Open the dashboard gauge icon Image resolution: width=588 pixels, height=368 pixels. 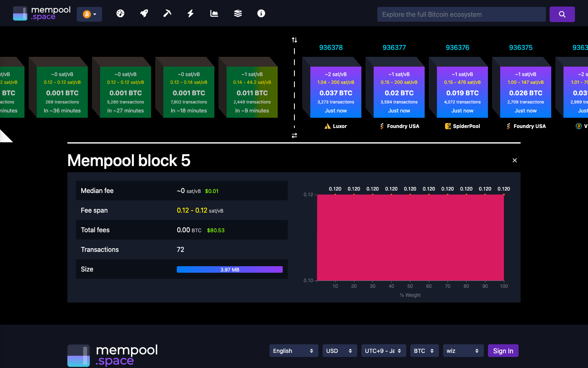(x=120, y=13)
